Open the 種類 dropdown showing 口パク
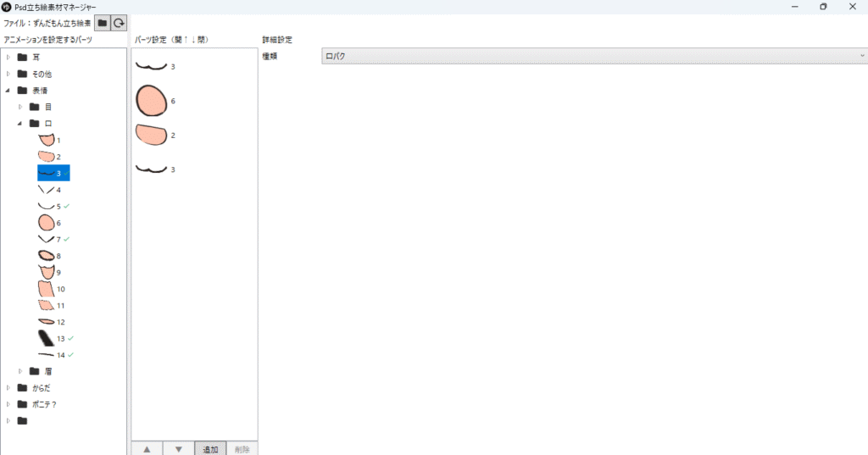Screen dimensions: 868x455 (593, 57)
